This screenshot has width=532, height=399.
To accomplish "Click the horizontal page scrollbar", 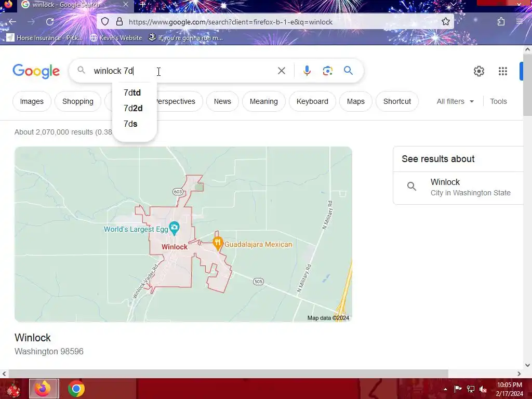I will click(228, 374).
